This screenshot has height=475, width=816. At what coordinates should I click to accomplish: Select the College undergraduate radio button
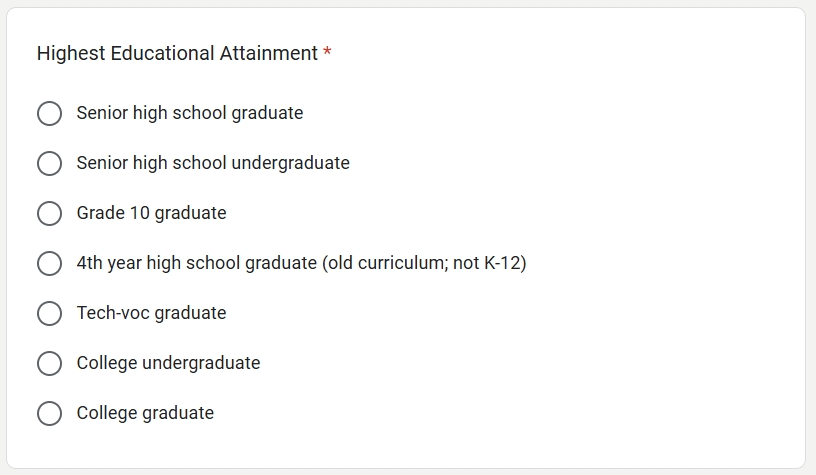(49, 363)
